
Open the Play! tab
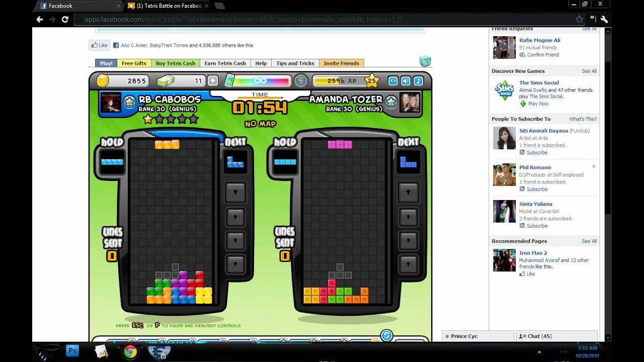point(106,63)
